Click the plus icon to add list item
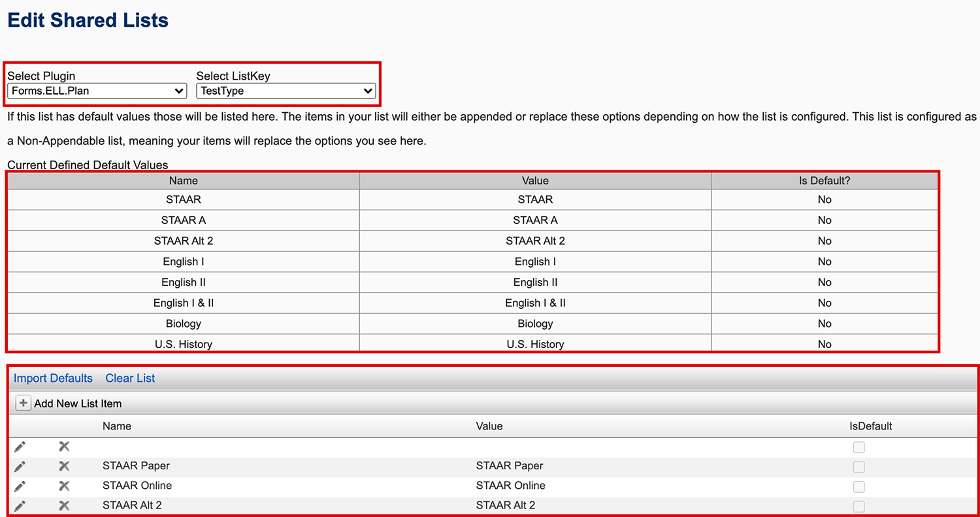 tap(23, 403)
